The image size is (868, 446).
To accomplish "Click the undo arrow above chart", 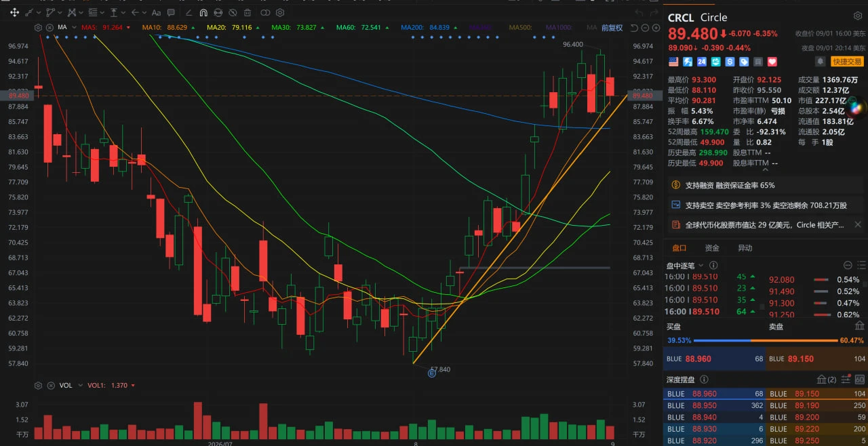I will pyautogui.click(x=638, y=12).
